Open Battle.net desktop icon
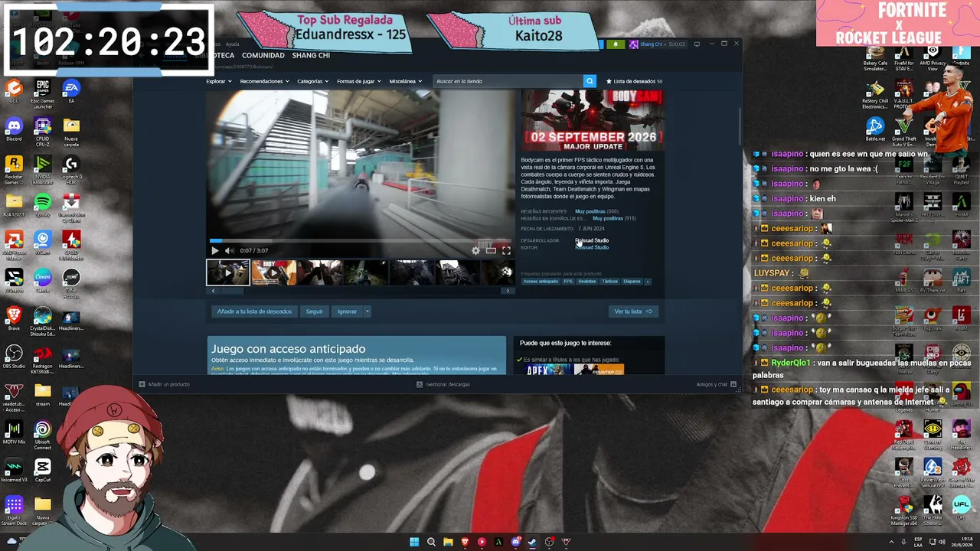This screenshot has width=980, height=551. coord(875,129)
